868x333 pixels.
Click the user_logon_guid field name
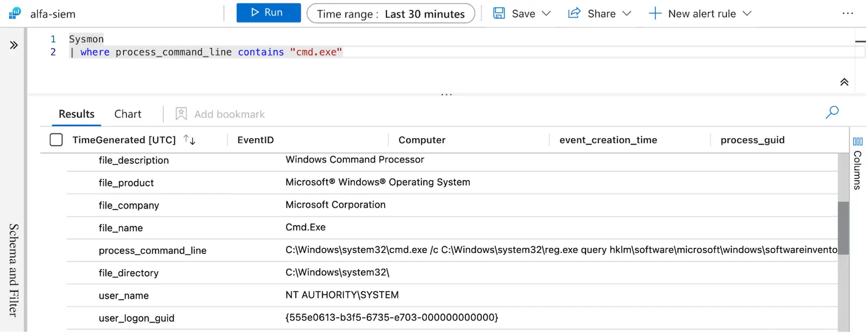click(137, 318)
